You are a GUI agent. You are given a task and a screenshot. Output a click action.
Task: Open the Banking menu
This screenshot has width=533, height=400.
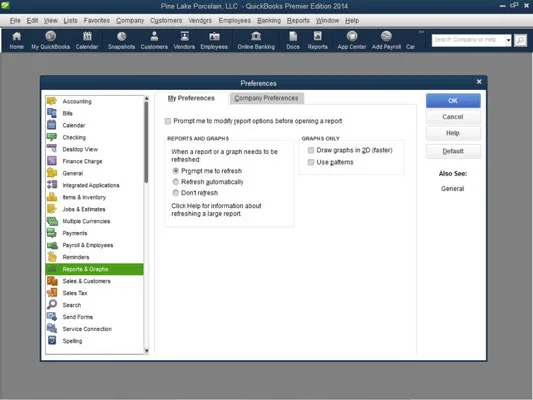(269, 21)
